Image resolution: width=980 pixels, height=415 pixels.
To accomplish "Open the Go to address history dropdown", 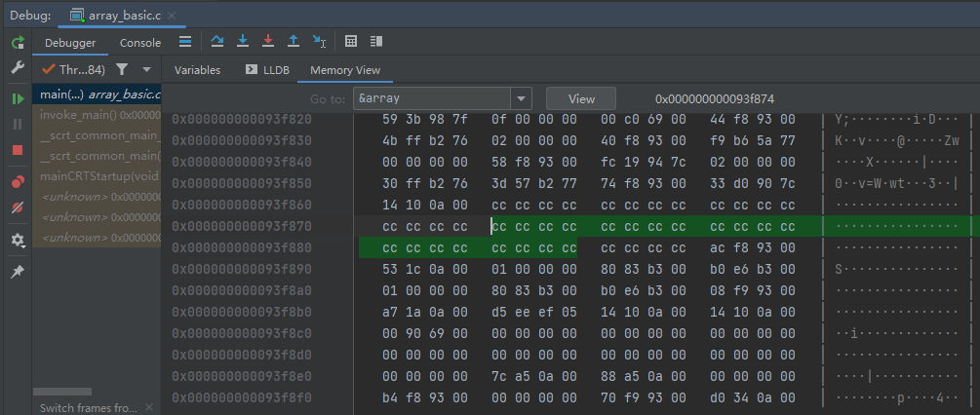I will click(x=522, y=98).
